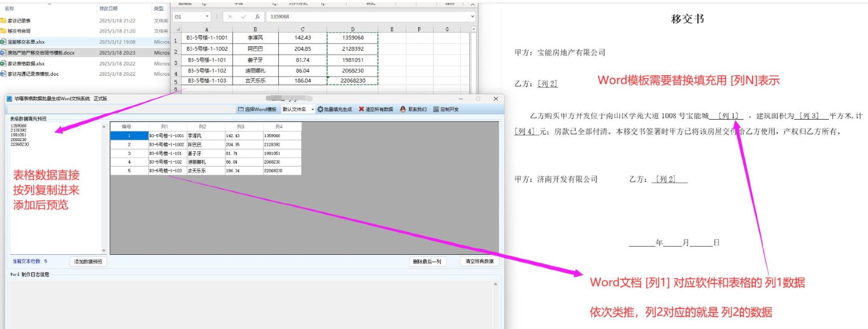Image resolution: width=868 pixels, height=329 pixels.
Task: Click Excel cell with value 22068230
Action: point(352,81)
